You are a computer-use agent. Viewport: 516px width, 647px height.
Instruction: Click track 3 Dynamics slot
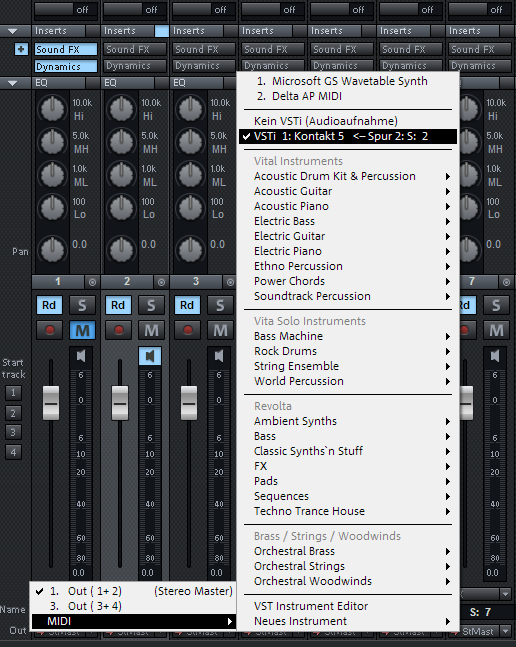coord(204,66)
